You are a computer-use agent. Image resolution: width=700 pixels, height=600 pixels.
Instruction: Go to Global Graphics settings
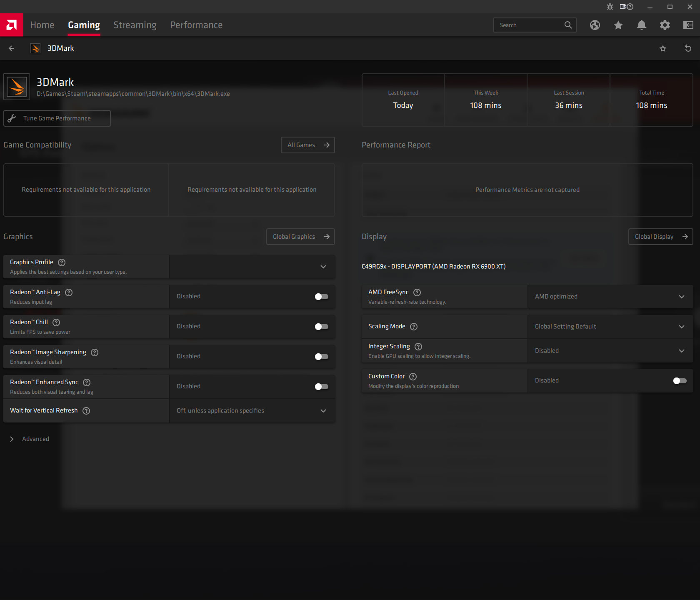tap(300, 237)
